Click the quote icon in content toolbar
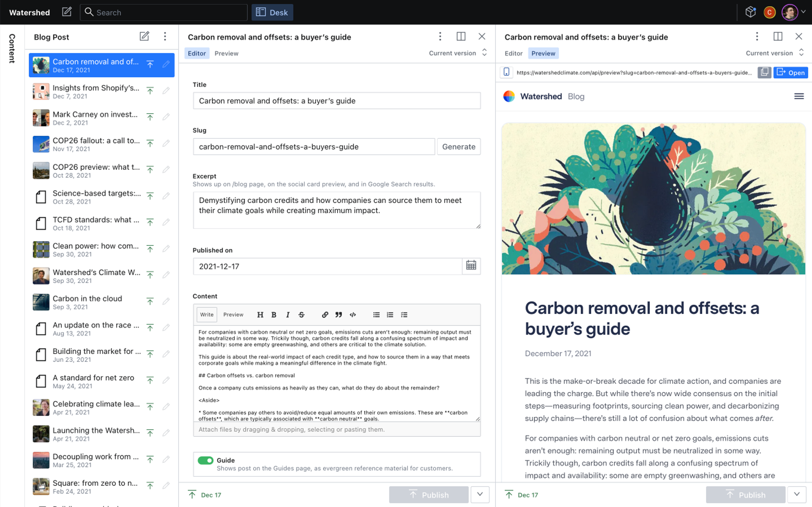 coord(339,315)
